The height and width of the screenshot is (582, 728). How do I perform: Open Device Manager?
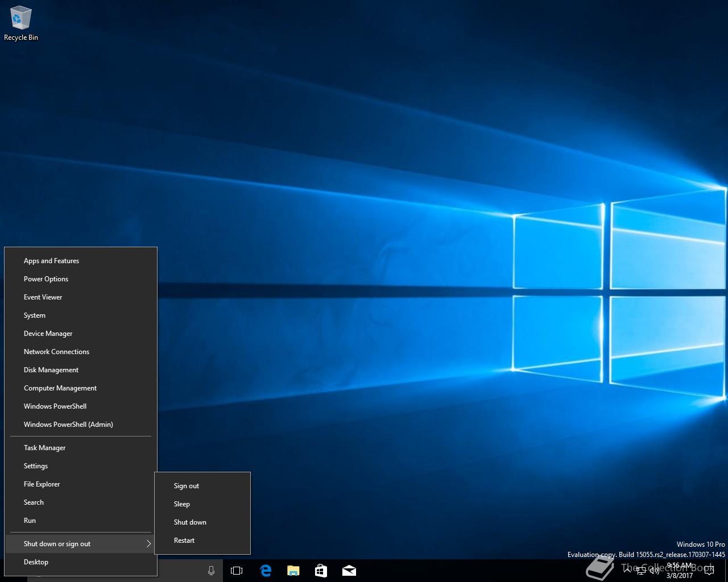(x=81, y=334)
